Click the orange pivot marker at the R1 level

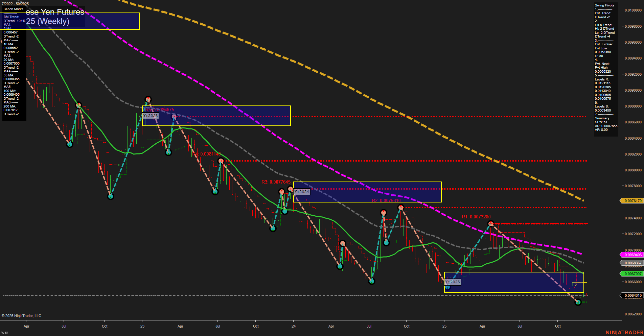coord(490,223)
